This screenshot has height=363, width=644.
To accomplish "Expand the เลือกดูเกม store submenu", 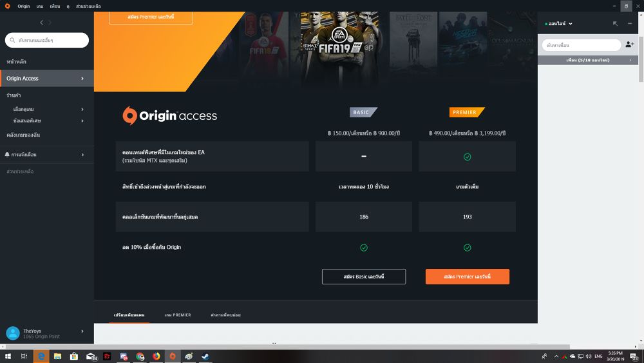I will pyautogui.click(x=82, y=110).
